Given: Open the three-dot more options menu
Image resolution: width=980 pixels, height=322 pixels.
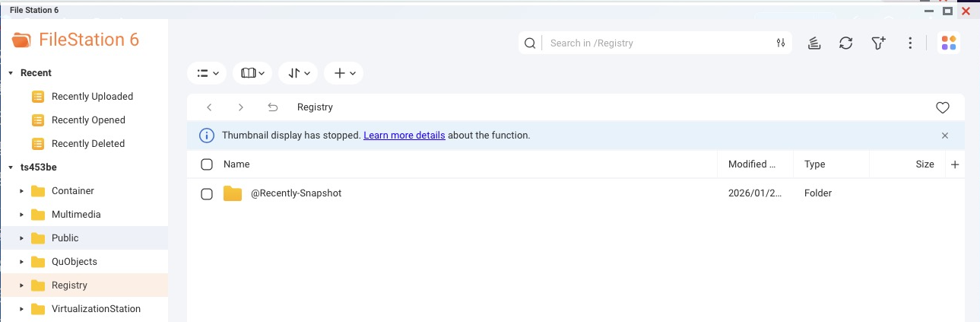Looking at the screenshot, I should [910, 43].
